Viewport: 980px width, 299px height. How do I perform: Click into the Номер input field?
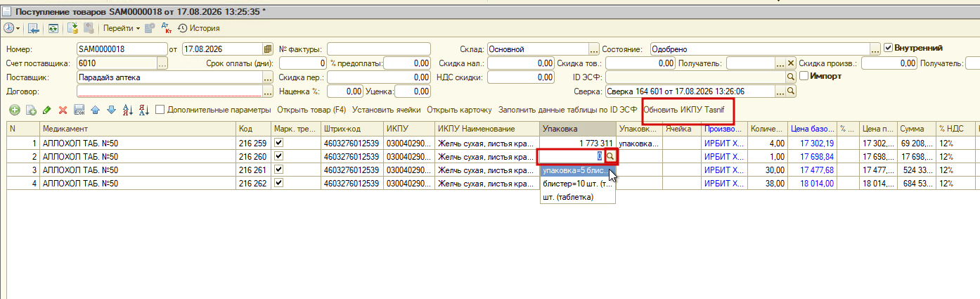(122, 49)
